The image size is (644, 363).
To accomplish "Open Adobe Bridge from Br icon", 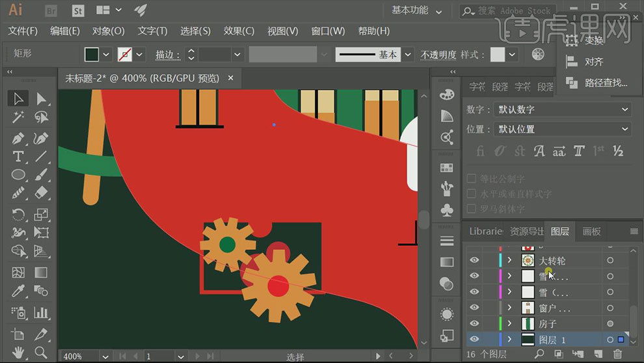I will (51, 10).
